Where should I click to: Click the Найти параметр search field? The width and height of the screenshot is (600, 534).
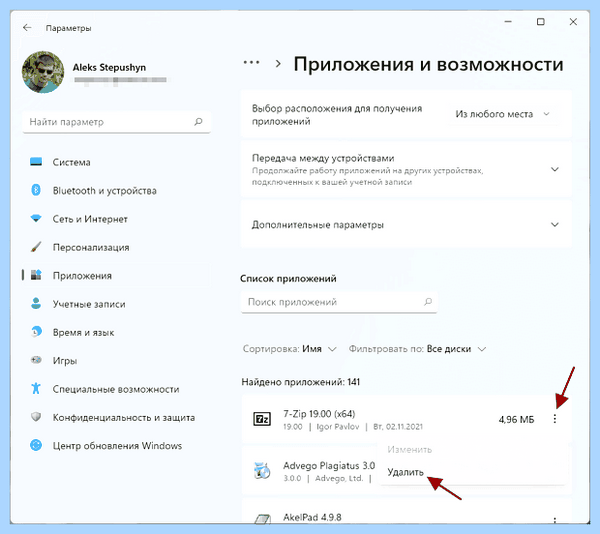[x=116, y=122]
